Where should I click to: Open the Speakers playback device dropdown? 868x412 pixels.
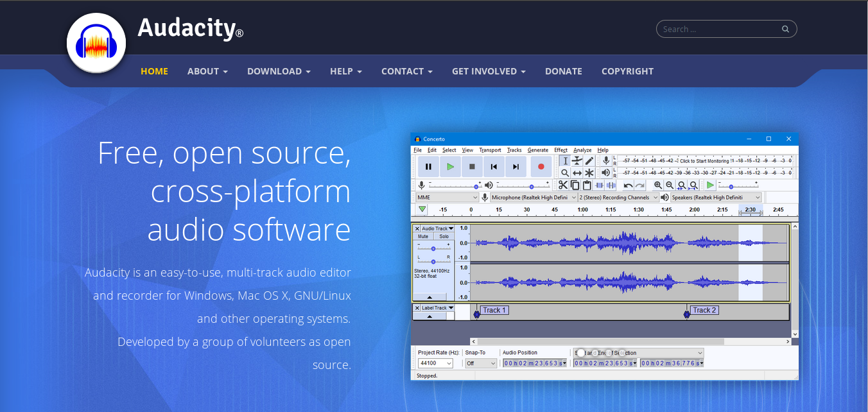point(716,198)
